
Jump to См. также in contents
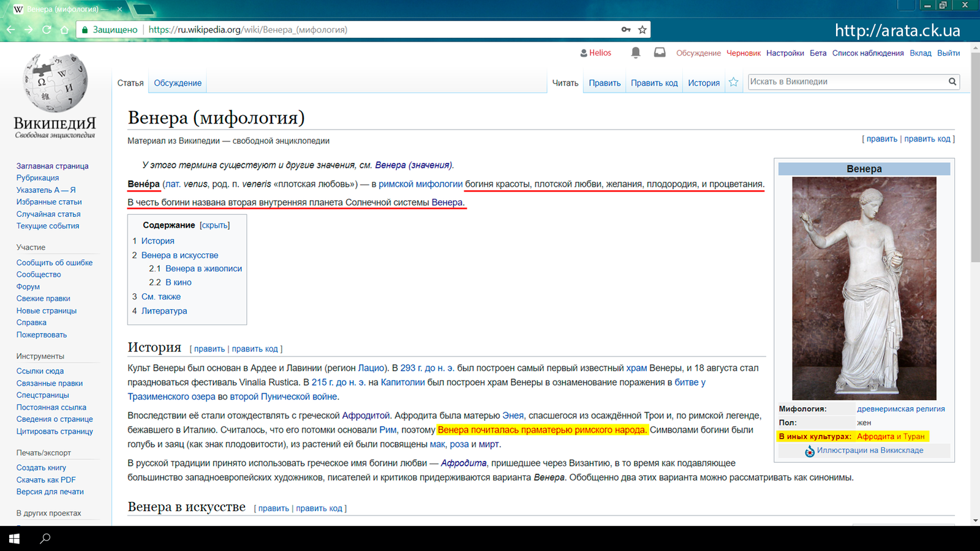161,297
